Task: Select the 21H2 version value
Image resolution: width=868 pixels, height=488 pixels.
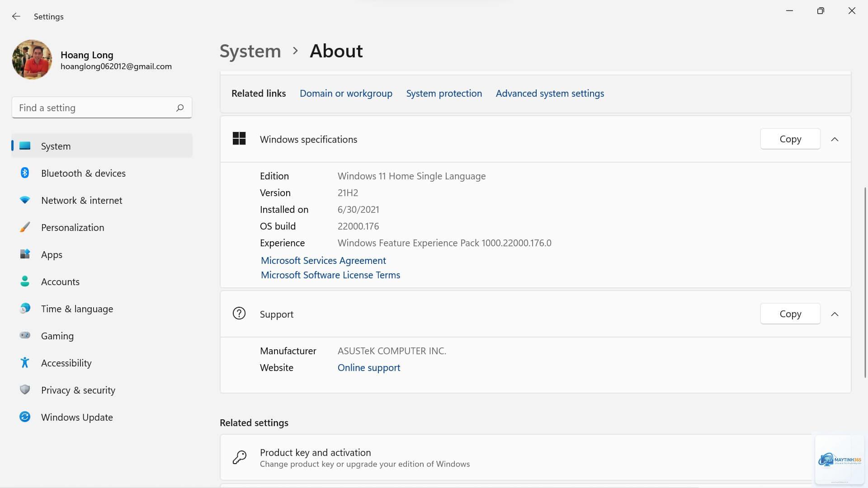Action: coord(348,193)
